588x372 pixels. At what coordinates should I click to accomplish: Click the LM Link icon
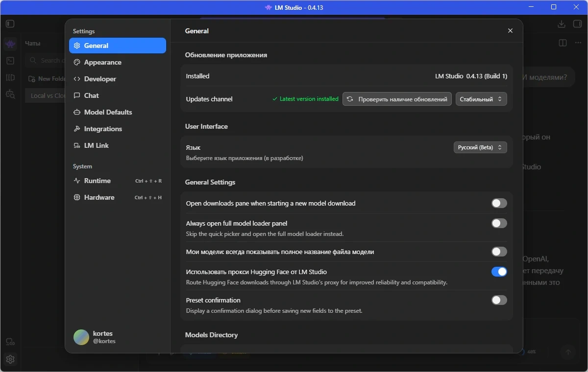pyautogui.click(x=77, y=145)
